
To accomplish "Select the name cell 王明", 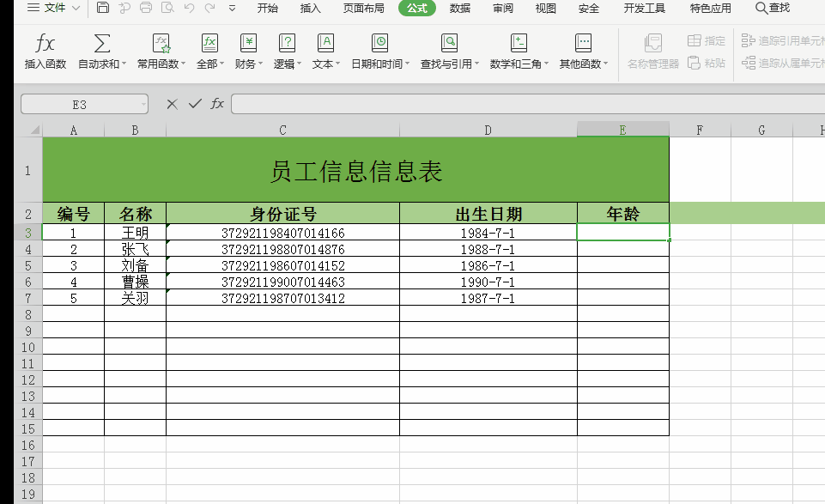I will (x=136, y=233).
